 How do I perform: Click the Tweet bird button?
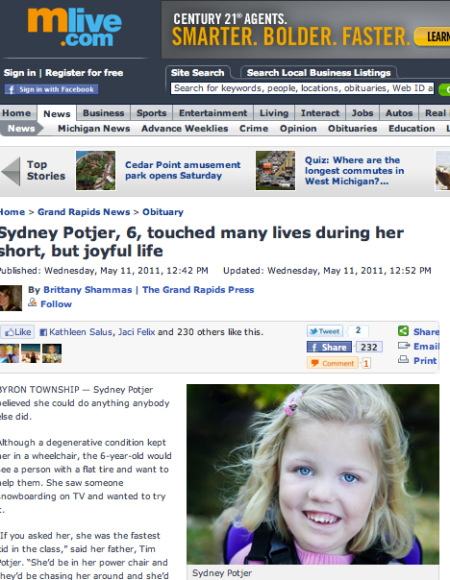325,331
